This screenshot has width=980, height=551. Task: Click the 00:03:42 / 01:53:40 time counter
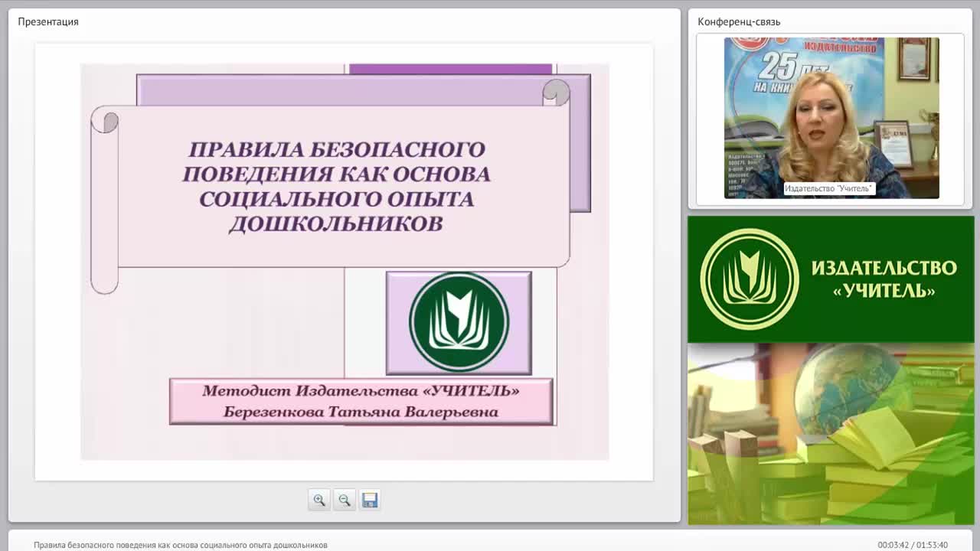pos(913,545)
